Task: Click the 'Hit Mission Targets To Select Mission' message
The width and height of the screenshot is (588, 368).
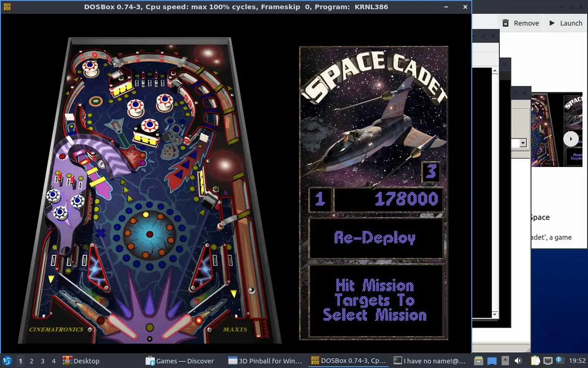Action: click(x=375, y=300)
